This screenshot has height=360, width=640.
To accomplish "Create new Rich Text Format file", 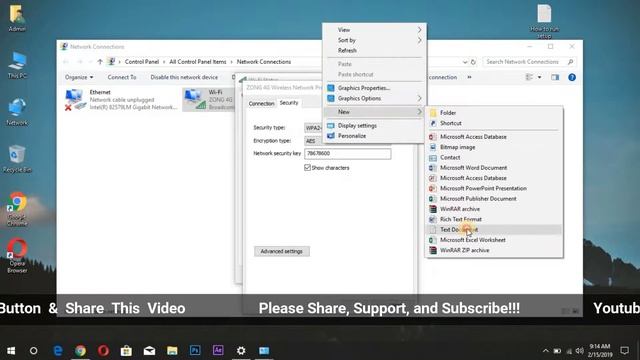I will 494,219.
